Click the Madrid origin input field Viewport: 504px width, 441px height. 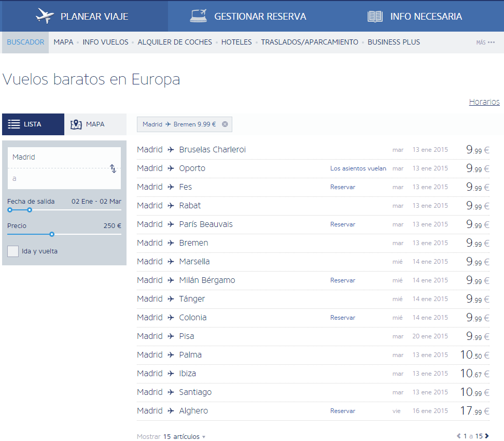[64, 158]
